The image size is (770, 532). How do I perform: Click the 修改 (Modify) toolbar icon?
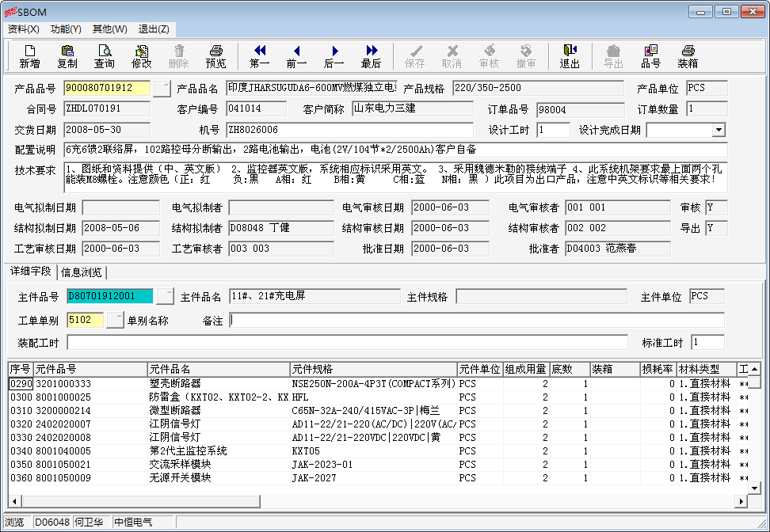point(142,56)
